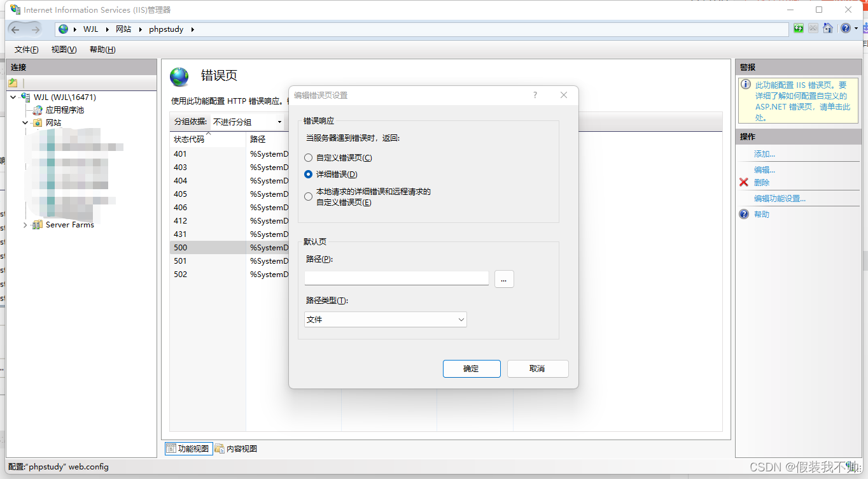Expand the arrow after phpstudy in breadcrumb
Image resolution: width=868 pixels, height=479 pixels.
coord(192,29)
